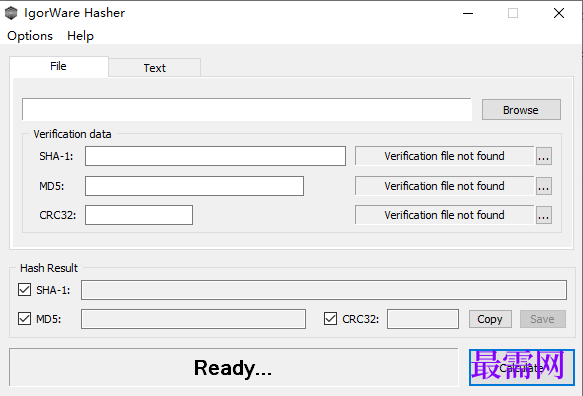Click the IgorWare Hasher app icon
The height and width of the screenshot is (396, 583).
click(11, 13)
